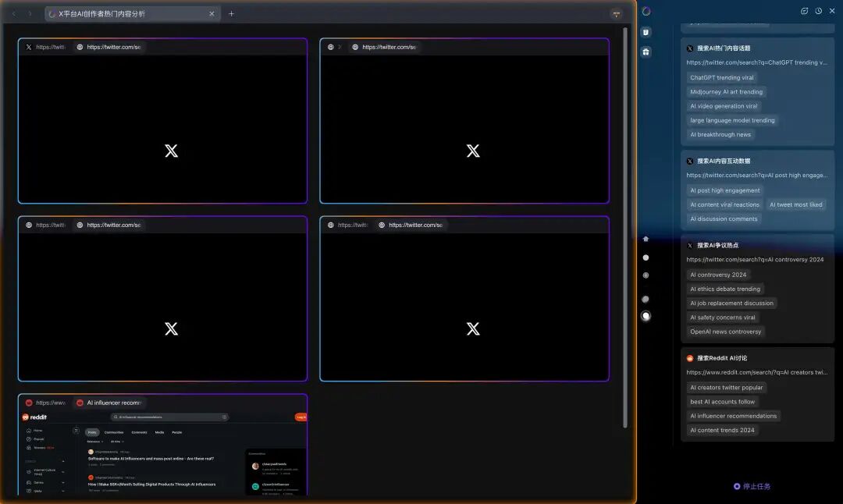Open Reddit Answers from the left navigation
This screenshot has width=843, height=504.
coord(40,448)
